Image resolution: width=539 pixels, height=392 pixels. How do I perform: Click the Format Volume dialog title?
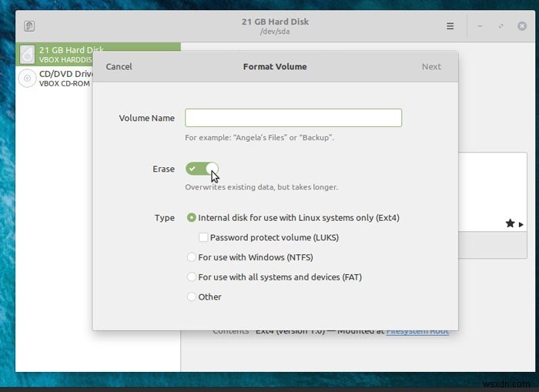(x=275, y=67)
